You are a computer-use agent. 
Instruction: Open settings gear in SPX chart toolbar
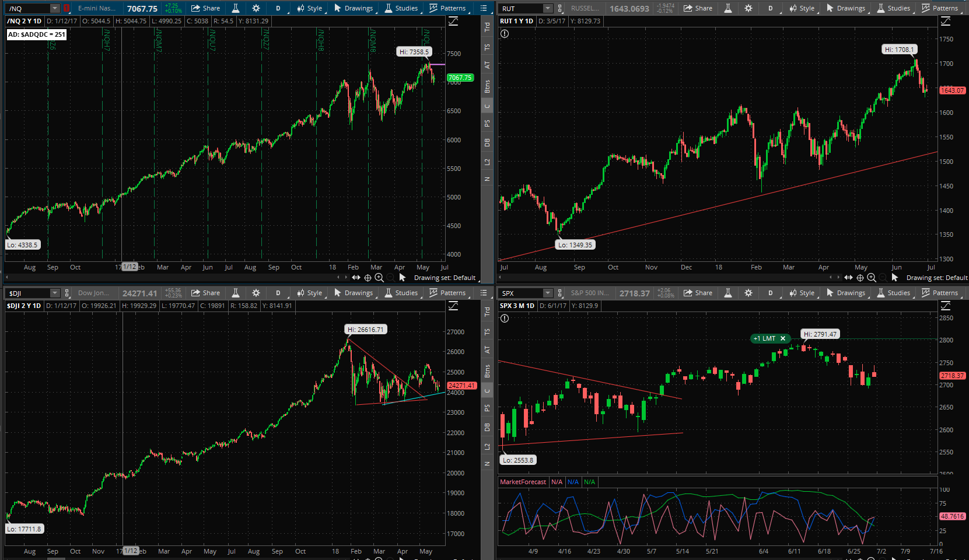click(x=748, y=293)
